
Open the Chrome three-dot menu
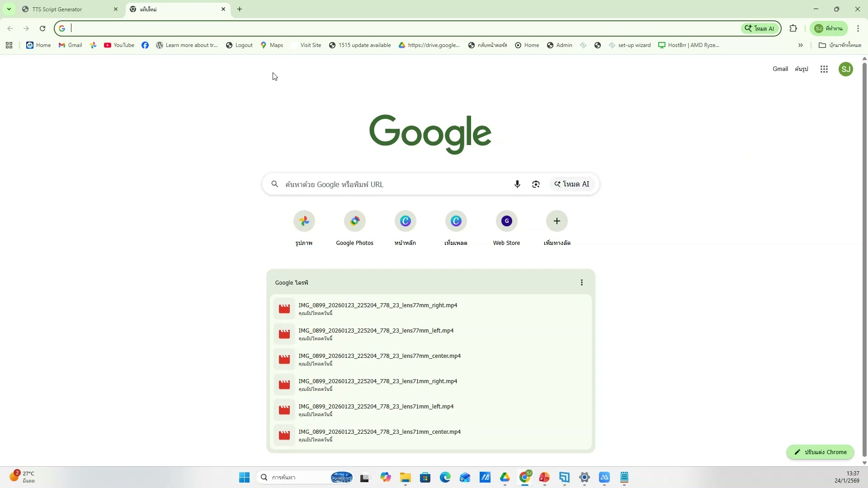coord(858,28)
